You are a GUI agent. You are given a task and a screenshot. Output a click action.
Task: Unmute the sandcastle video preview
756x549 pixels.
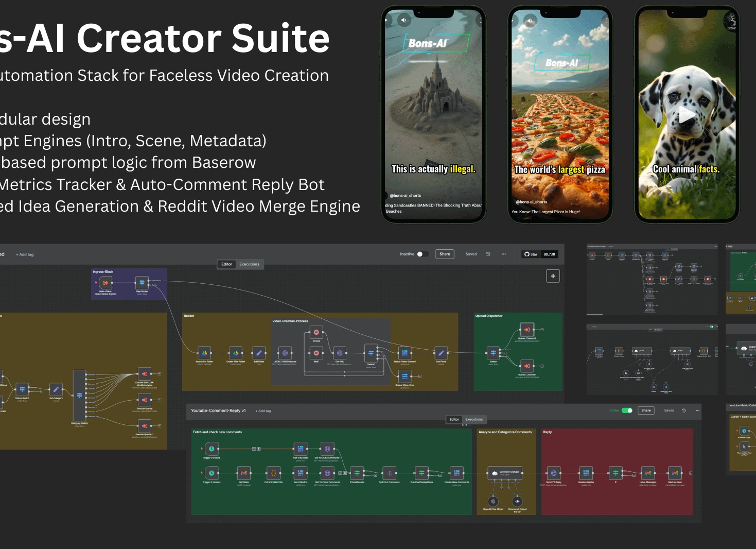point(403,20)
